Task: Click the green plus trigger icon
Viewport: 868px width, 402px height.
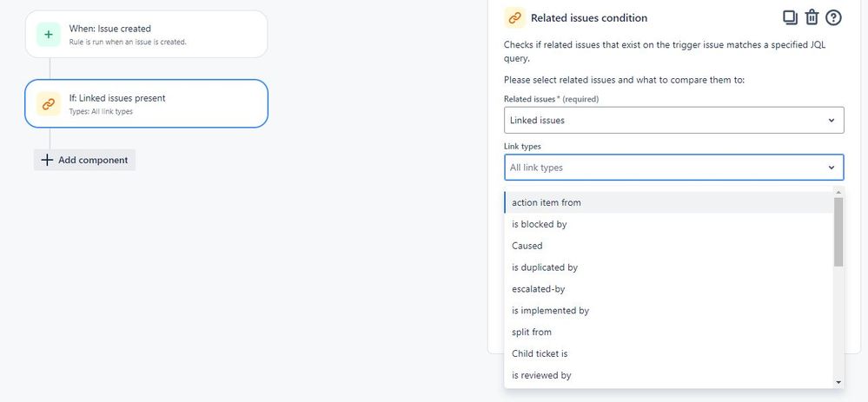Action: click(49, 34)
